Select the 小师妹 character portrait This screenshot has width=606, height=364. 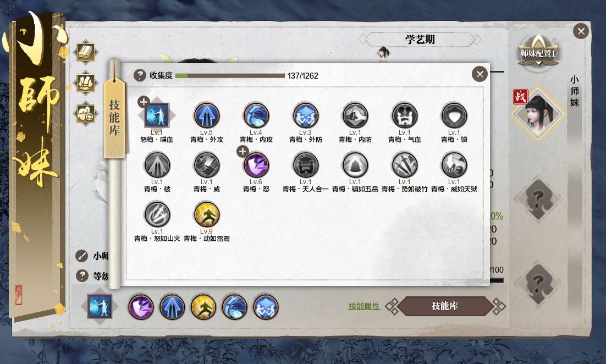[x=538, y=113]
